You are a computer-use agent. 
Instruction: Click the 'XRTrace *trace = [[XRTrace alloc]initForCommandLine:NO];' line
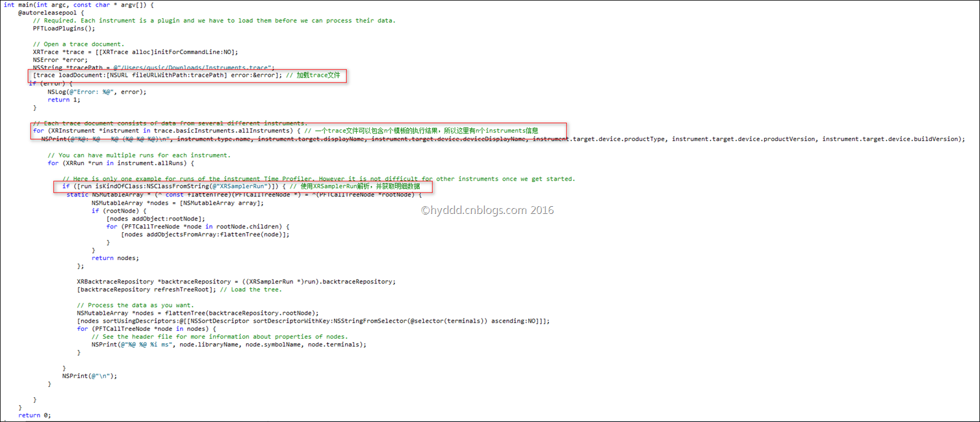point(135,52)
